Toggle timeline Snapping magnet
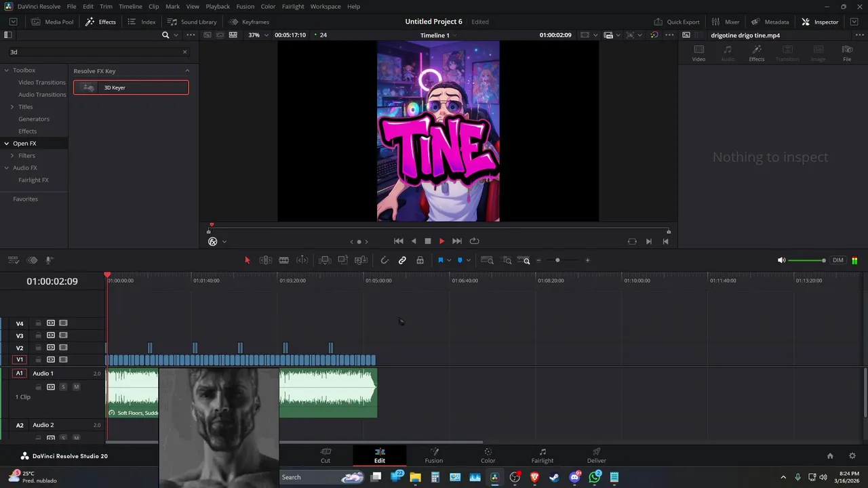 (384, 260)
